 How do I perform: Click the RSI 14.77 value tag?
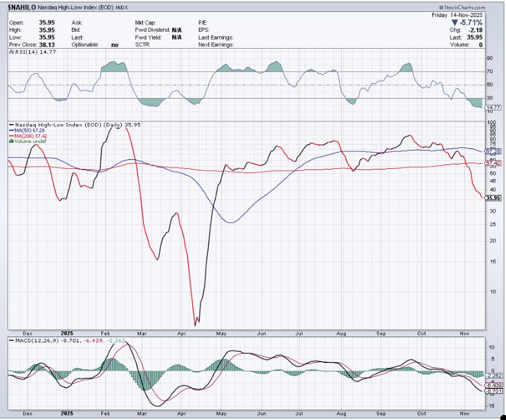click(493, 108)
